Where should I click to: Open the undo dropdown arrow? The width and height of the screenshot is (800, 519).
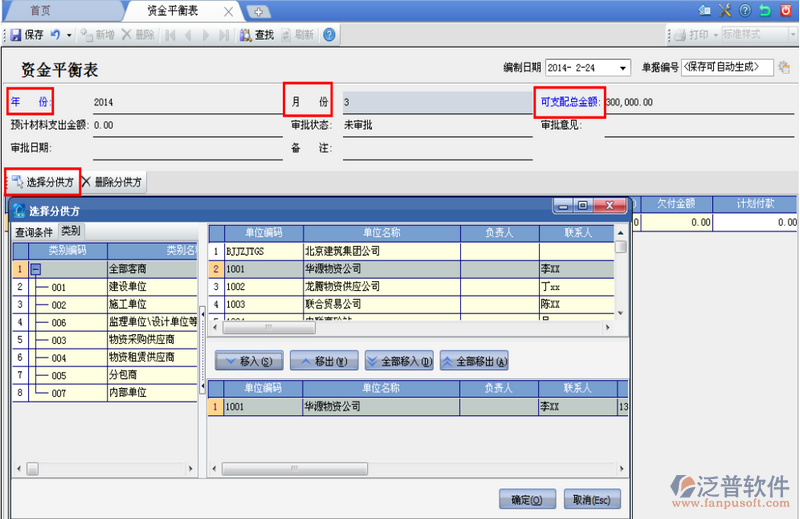[x=69, y=35]
